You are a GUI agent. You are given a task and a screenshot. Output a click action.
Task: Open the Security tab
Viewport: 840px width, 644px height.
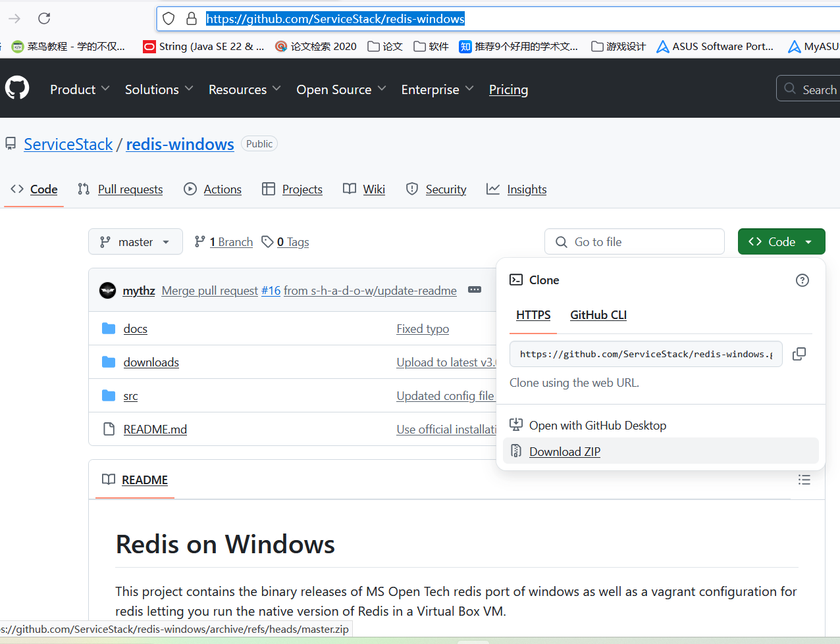pos(436,189)
